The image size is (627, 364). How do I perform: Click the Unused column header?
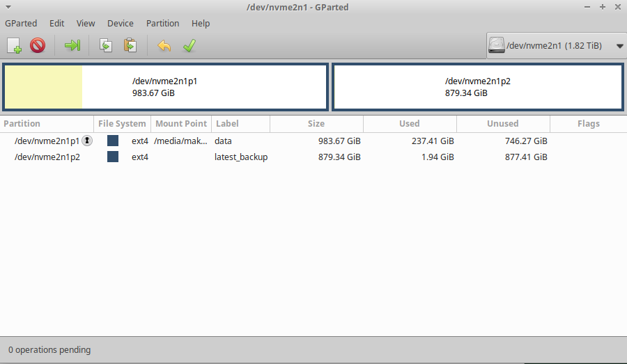[503, 123]
